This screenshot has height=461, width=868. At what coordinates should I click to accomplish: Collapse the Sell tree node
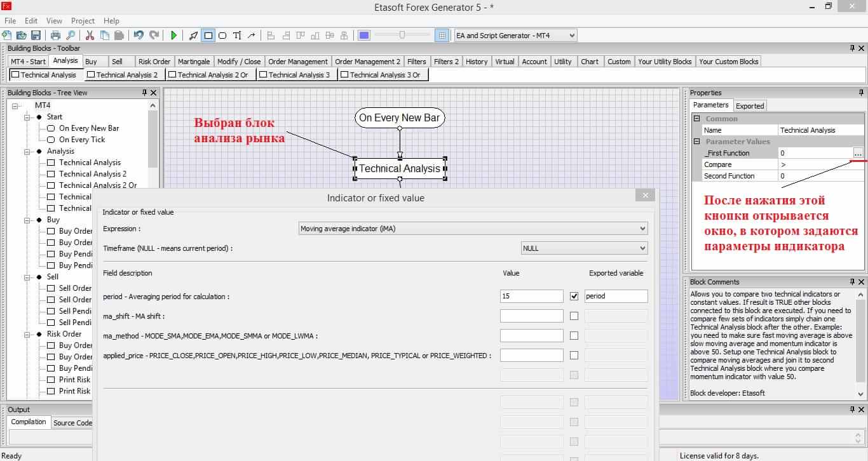pyautogui.click(x=27, y=277)
